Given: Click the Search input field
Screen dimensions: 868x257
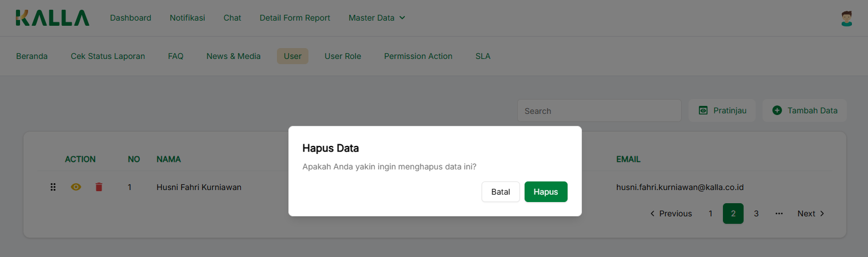Looking at the screenshot, I should [599, 110].
